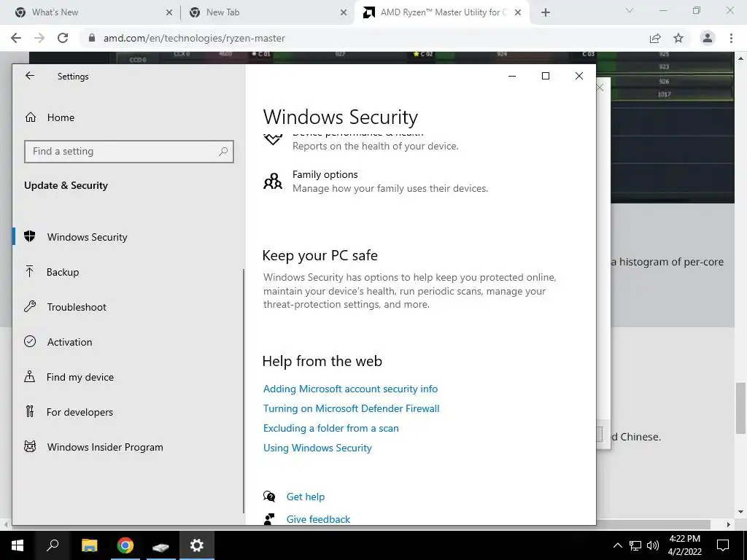Show hidden system tray icons
747x560 pixels.
click(617, 545)
